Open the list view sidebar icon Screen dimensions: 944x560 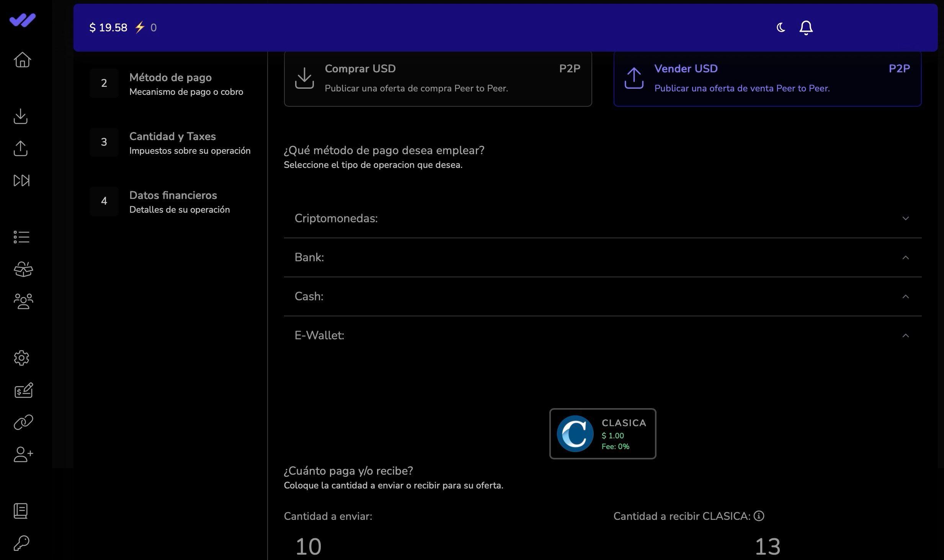click(21, 237)
